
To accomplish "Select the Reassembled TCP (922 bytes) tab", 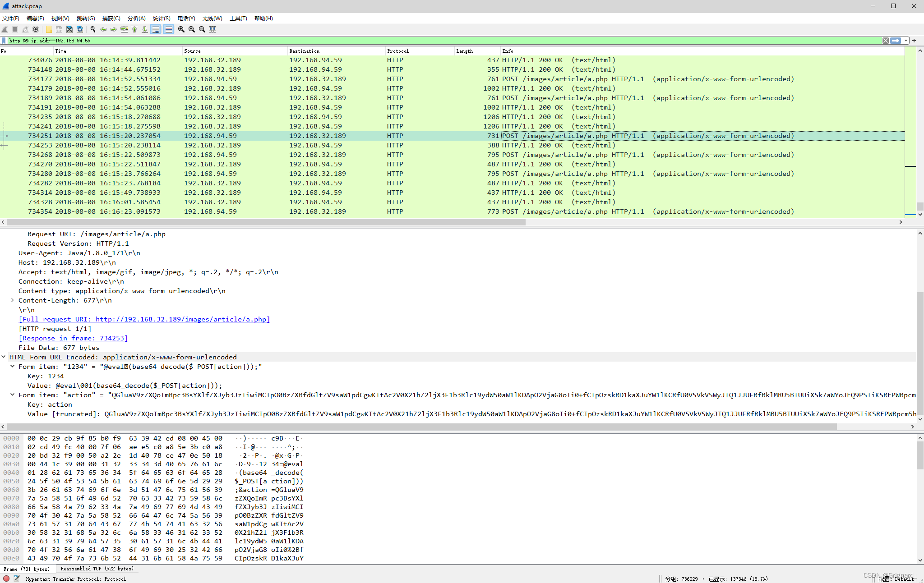I will coord(97,569).
